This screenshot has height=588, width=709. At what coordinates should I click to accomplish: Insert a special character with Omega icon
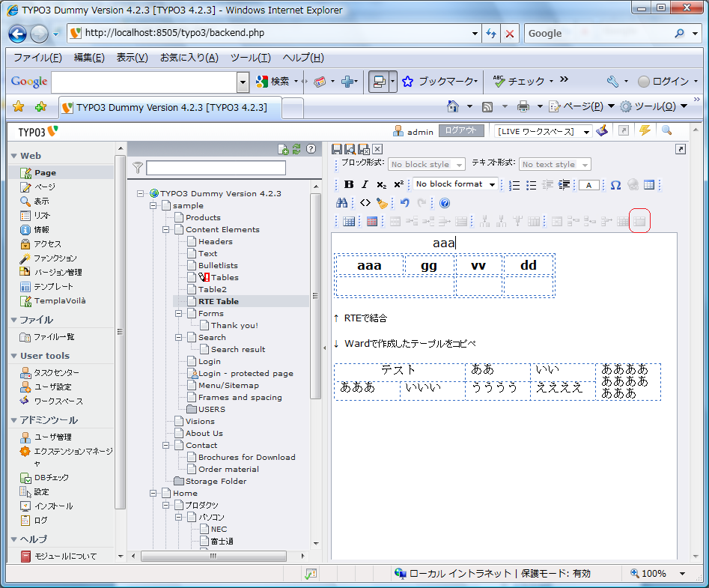615,185
